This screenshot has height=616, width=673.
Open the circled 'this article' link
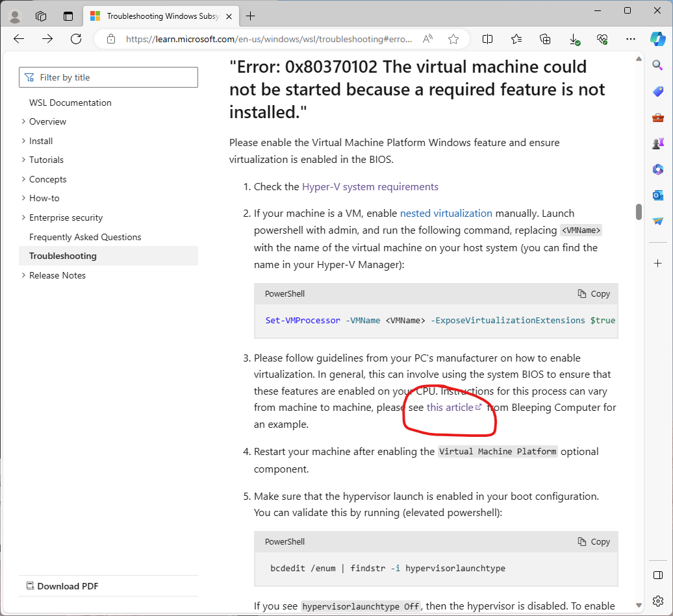pos(451,407)
